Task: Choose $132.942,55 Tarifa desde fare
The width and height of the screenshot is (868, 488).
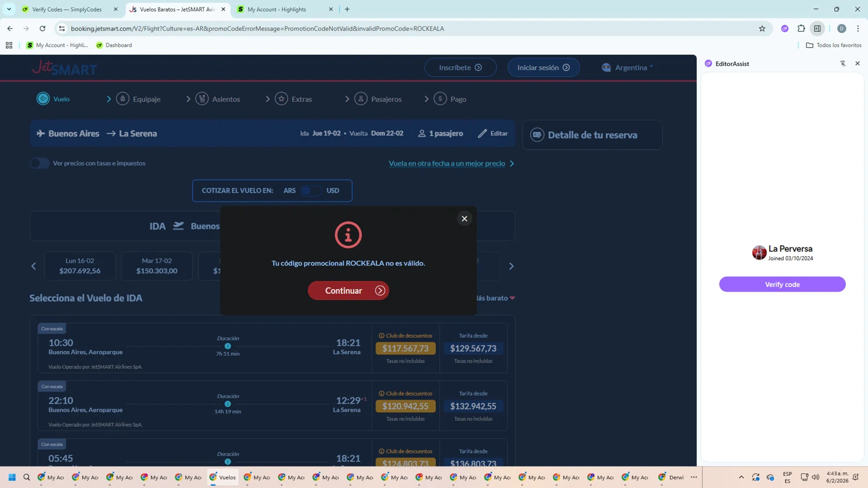Action: coord(473,406)
